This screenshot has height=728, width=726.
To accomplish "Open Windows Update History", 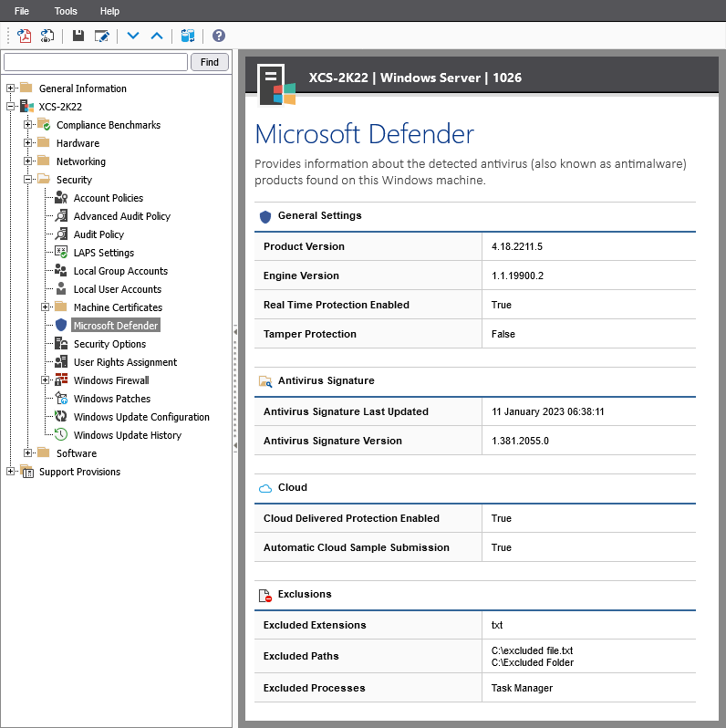I will tap(127, 435).
